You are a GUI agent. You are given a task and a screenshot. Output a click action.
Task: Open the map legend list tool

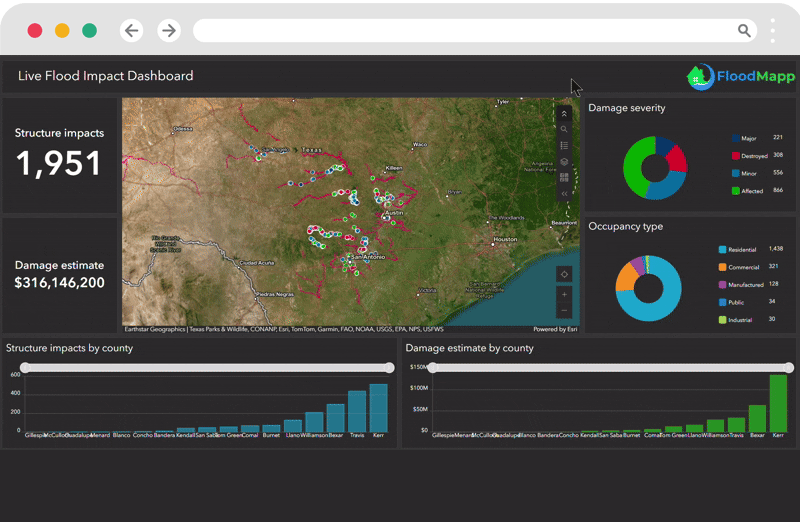[x=564, y=145]
